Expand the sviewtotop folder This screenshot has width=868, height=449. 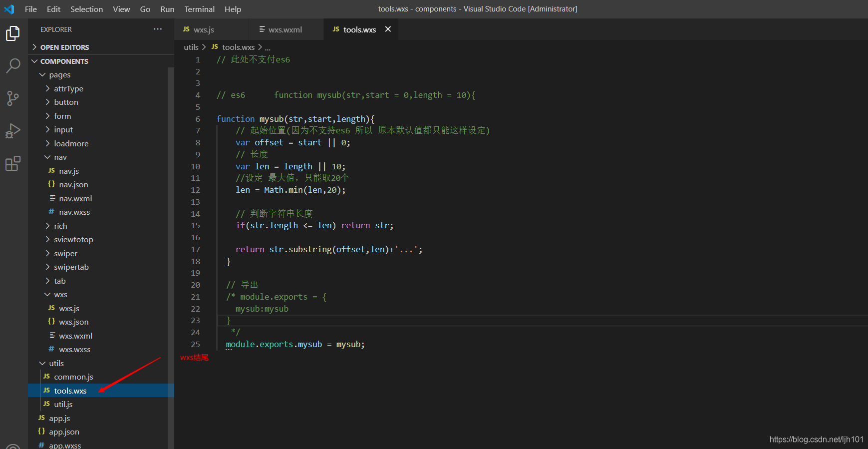[x=101, y=239]
